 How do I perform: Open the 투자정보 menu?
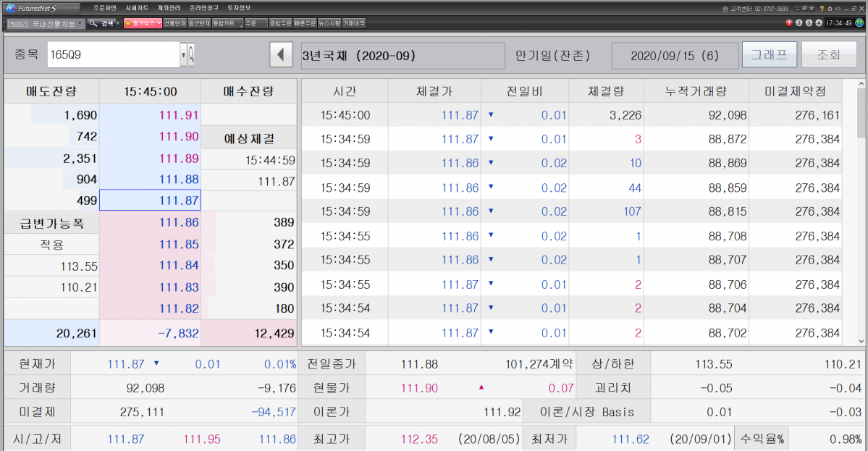tap(237, 7)
